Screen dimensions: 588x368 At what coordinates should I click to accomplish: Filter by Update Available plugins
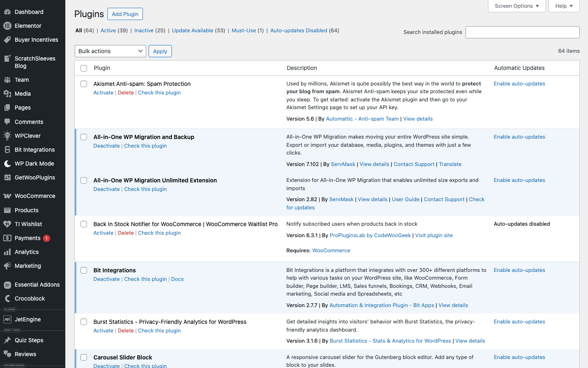point(192,30)
